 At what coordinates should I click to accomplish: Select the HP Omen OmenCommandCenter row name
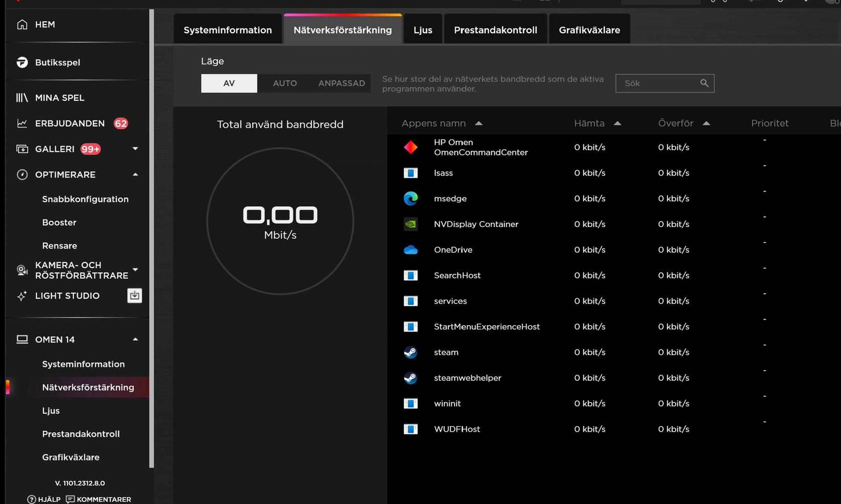(x=481, y=147)
